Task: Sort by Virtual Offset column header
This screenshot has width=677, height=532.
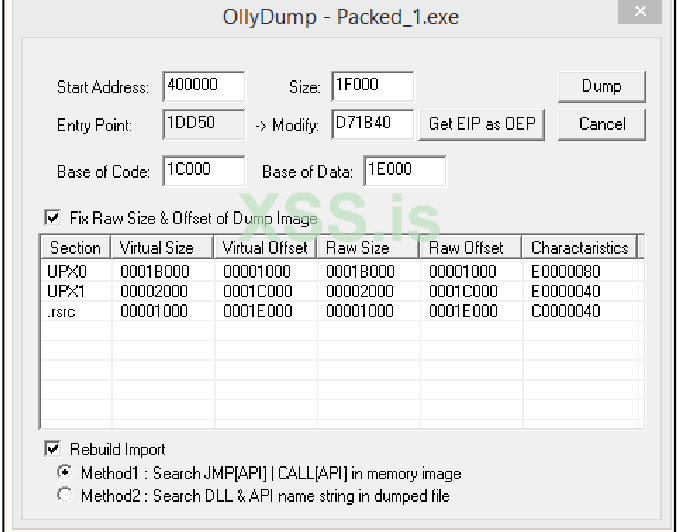Action: click(x=265, y=248)
